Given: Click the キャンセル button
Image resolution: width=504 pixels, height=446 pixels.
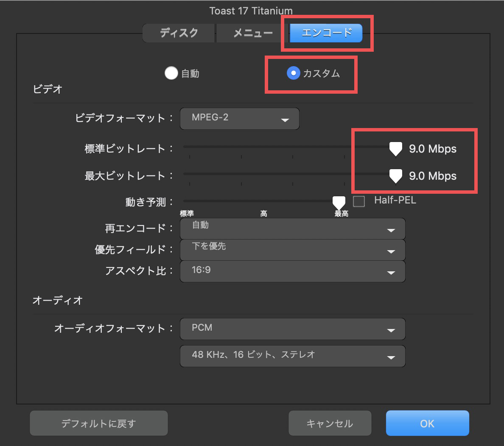Looking at the screenshot, I should point(330,423).
